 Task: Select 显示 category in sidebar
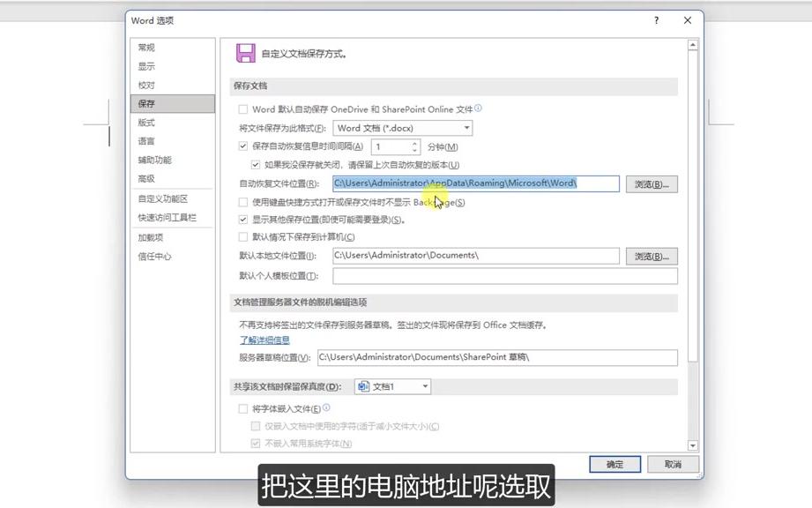point(173,66)
